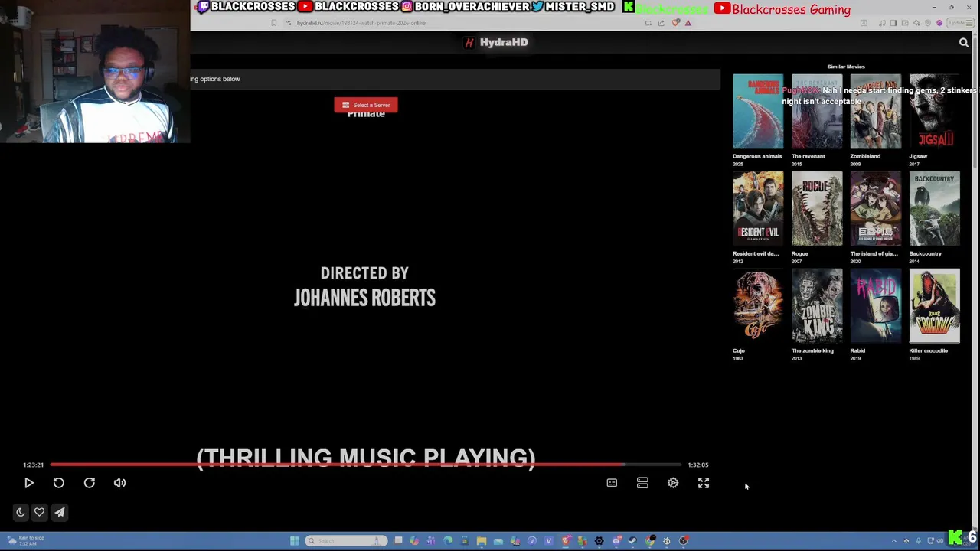Open the player settings gear

click(673, 483)
